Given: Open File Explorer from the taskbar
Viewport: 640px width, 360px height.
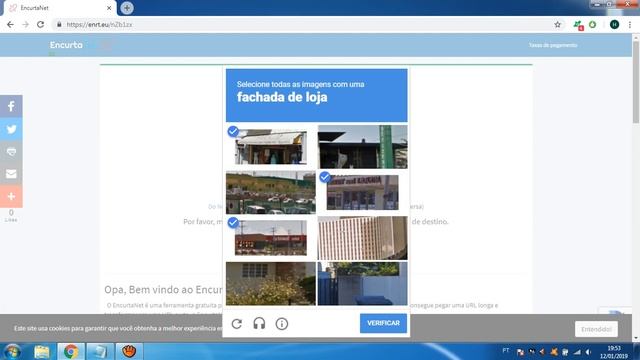Looking at the screenshot, I should (42, 351).
